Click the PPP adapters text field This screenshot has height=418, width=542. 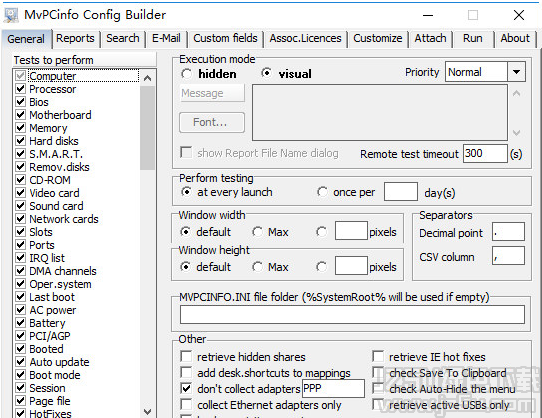333,388
